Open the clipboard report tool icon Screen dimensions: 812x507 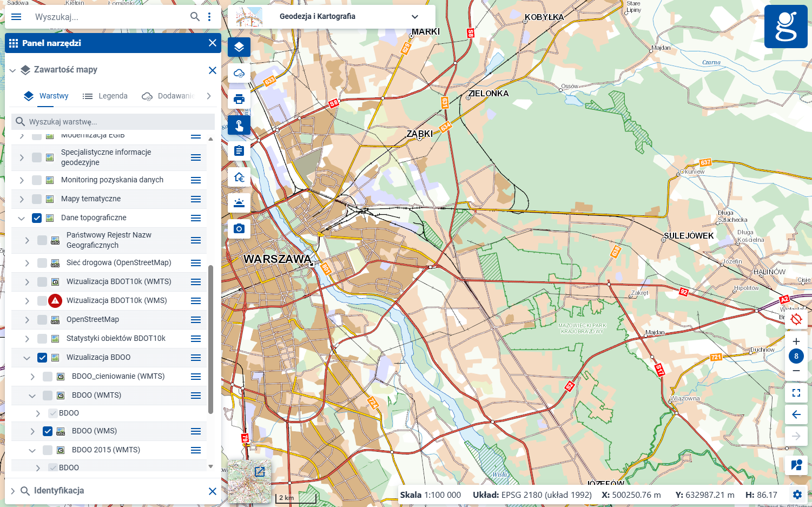pos(239,151)
